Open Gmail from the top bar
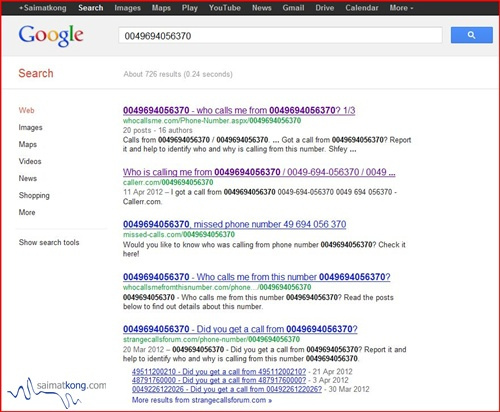 tap(293, 8)
